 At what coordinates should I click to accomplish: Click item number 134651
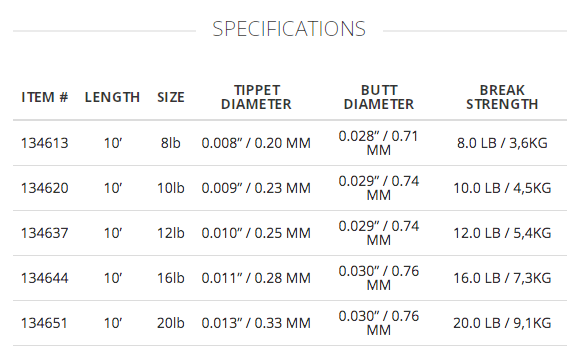coord(44,323)
